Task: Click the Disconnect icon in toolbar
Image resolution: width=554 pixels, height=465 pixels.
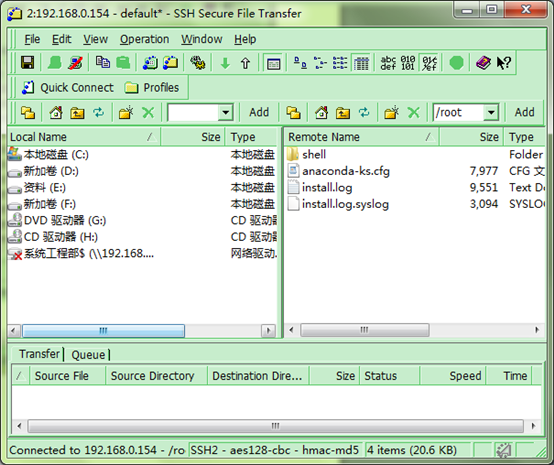Action: pyautogui.click(x=76, y=63)
